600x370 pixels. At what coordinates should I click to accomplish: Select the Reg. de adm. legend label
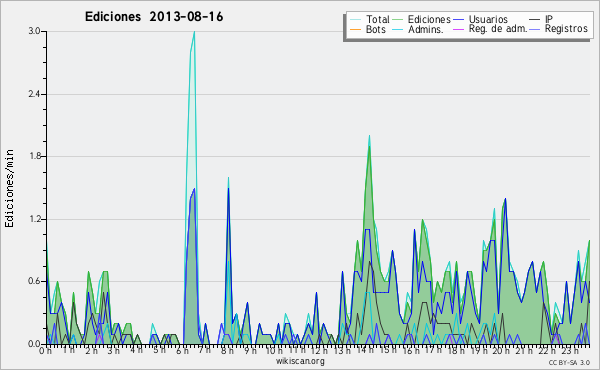point(498,29)
